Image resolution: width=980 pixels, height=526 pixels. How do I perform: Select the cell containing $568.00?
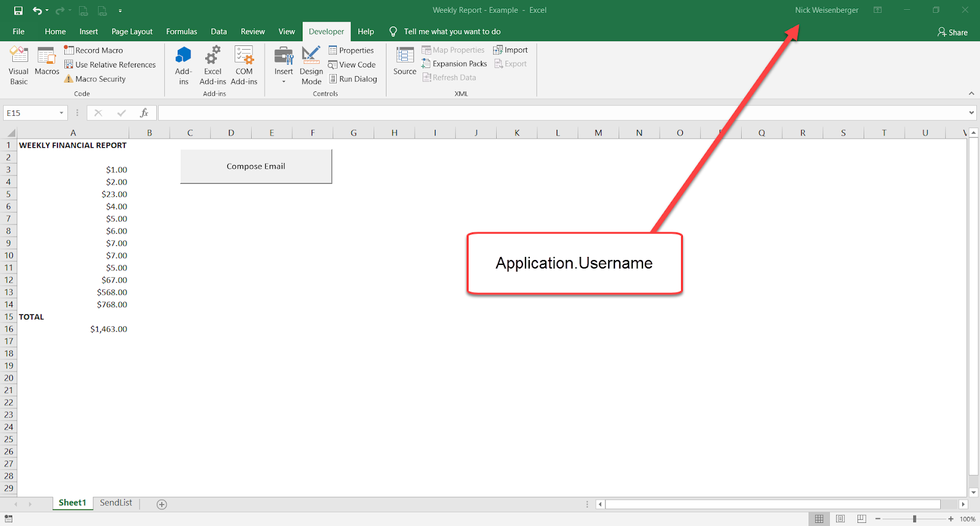click(73, 292)
